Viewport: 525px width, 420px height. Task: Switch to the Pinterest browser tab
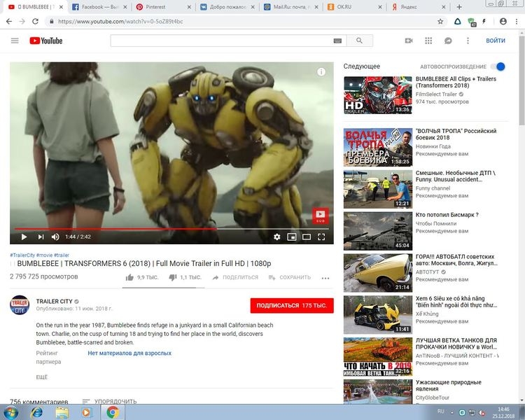[x=160, y=6]
